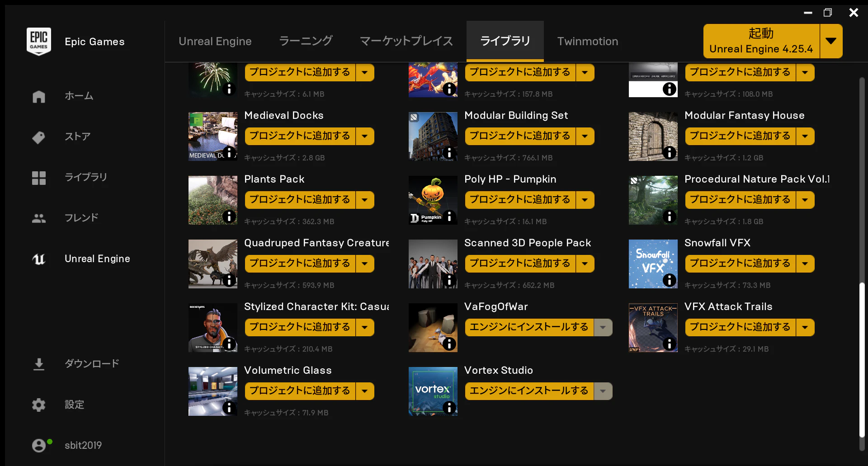Switch to the マーケットプレイス tab
The width and height of the screenshot is (868, 466).
coord(406,41)
